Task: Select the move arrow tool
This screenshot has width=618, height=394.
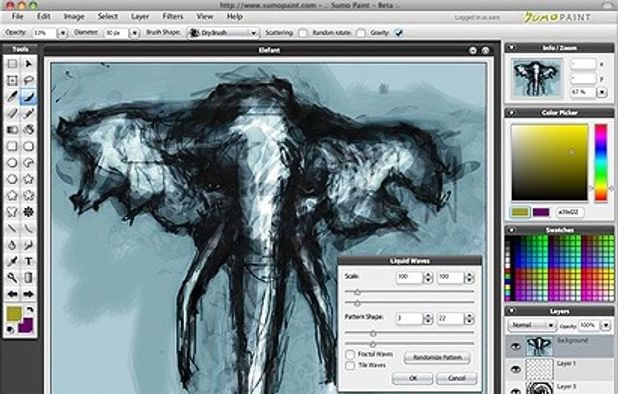Action: pyautogui.click(x=28, y=64)
